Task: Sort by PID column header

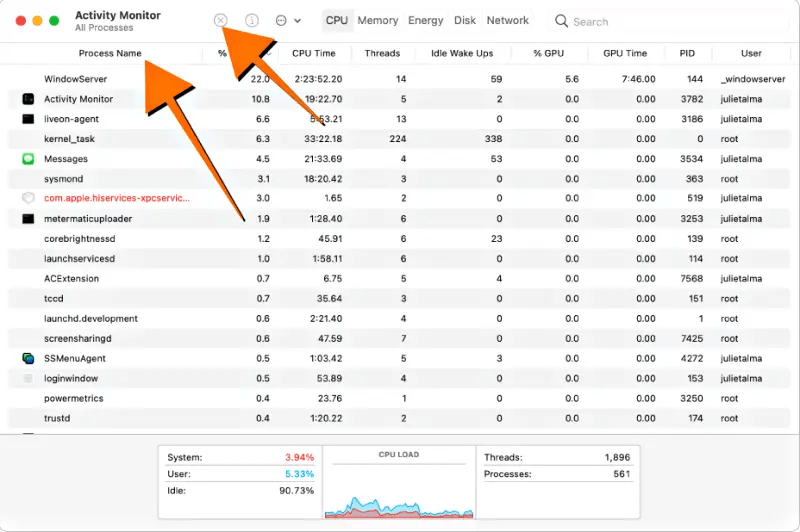Action: [687, 53]
